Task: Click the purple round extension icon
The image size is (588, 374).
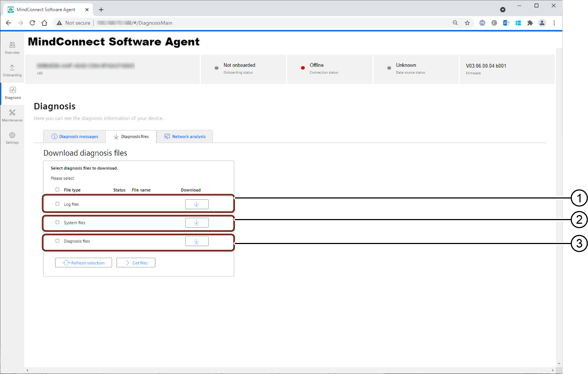Action: 482,23
